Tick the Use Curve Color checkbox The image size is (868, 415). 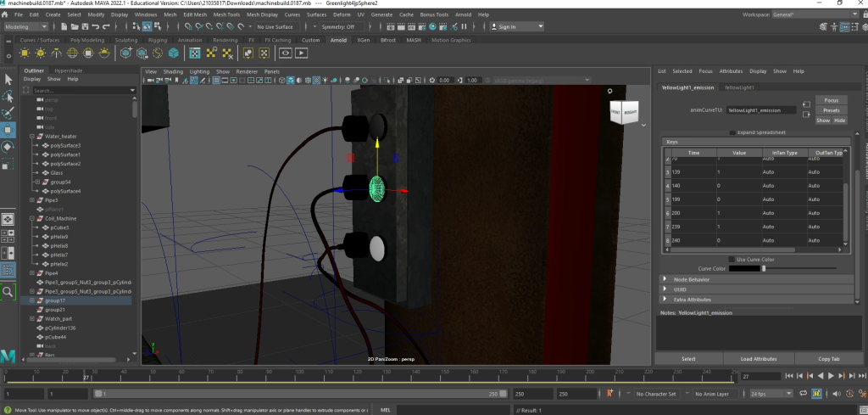point(732,259)
